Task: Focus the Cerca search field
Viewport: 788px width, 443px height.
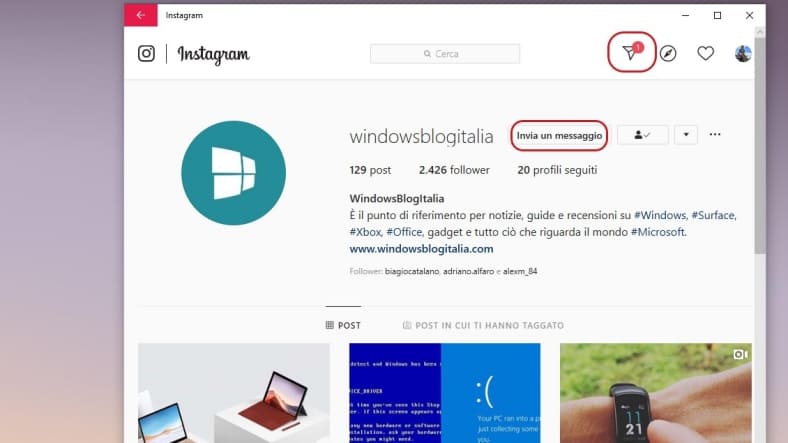Action: click(x=445, y=54)
